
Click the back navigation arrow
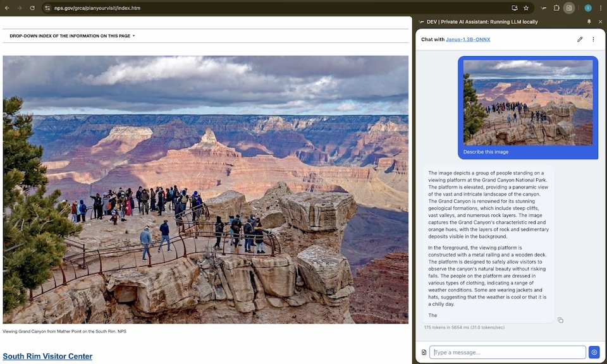[8, 8]
